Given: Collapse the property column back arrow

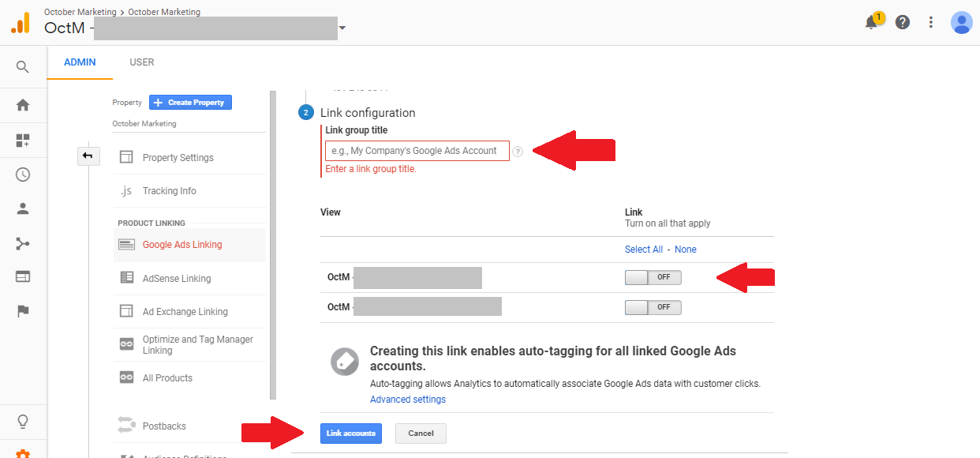Looking at the screenshot, I should [88, 156].
